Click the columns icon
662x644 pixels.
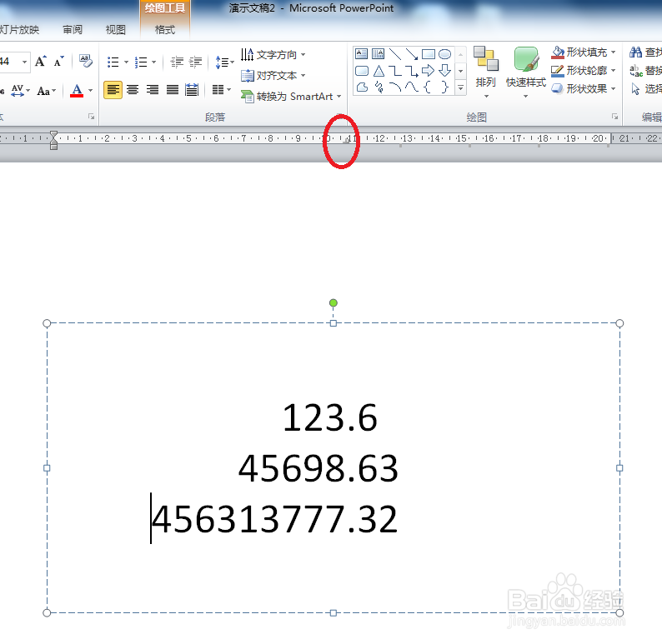click(x=218, y=90)
